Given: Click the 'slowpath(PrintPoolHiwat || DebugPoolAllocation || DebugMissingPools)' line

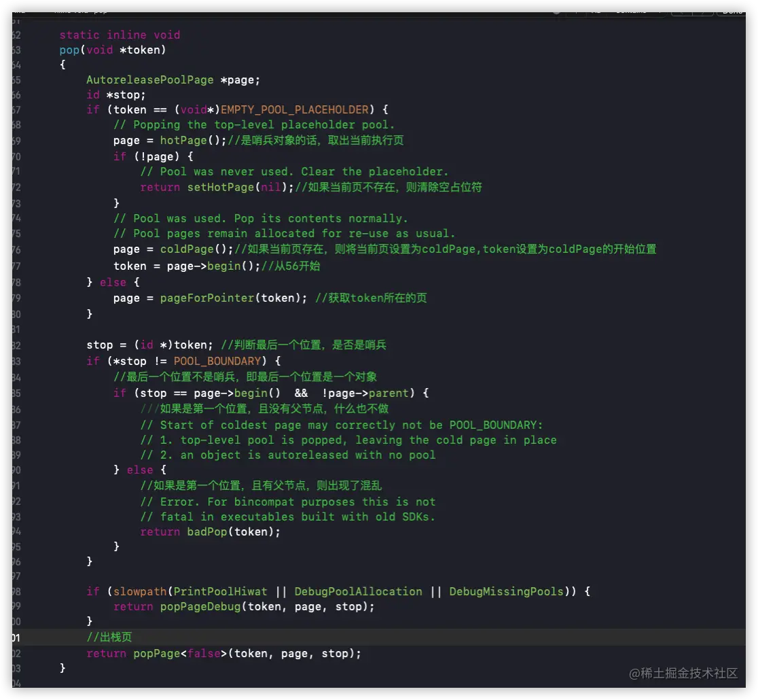Looking at the screenshot, I should (338, 592).
